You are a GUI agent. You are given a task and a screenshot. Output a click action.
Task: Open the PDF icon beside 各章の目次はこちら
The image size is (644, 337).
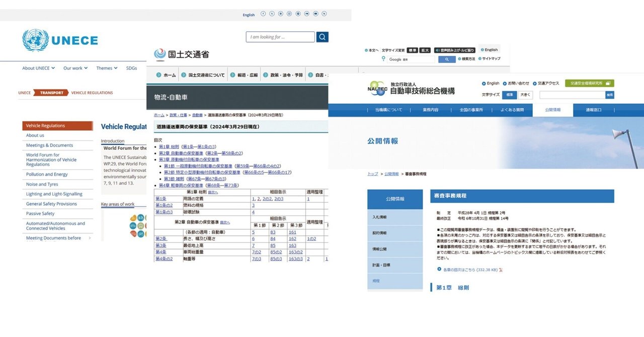(x=501, y=270)
